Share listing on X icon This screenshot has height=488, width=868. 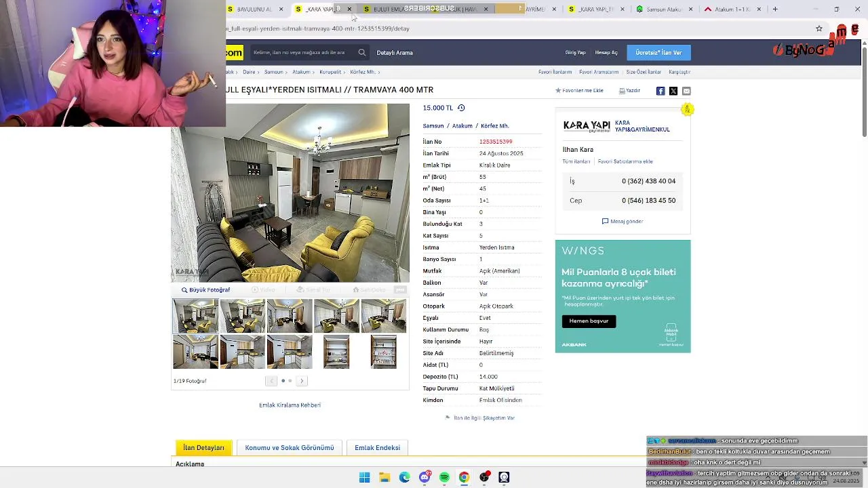coord(673,91)
